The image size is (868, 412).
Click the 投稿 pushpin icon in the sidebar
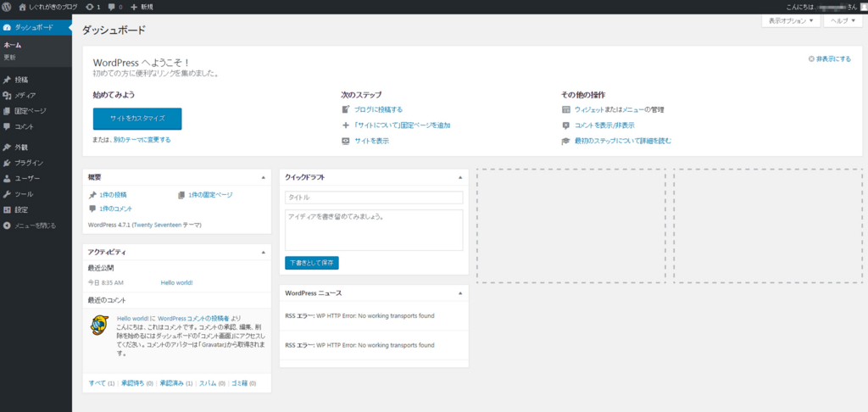[x=7, y=80]
